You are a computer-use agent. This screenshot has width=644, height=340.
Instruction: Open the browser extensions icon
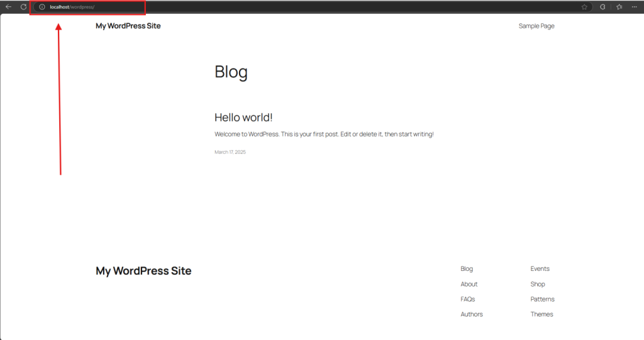(602, 7)
